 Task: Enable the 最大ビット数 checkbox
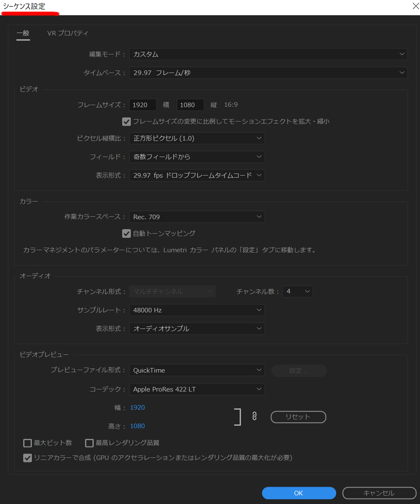(x=28, y=443)
